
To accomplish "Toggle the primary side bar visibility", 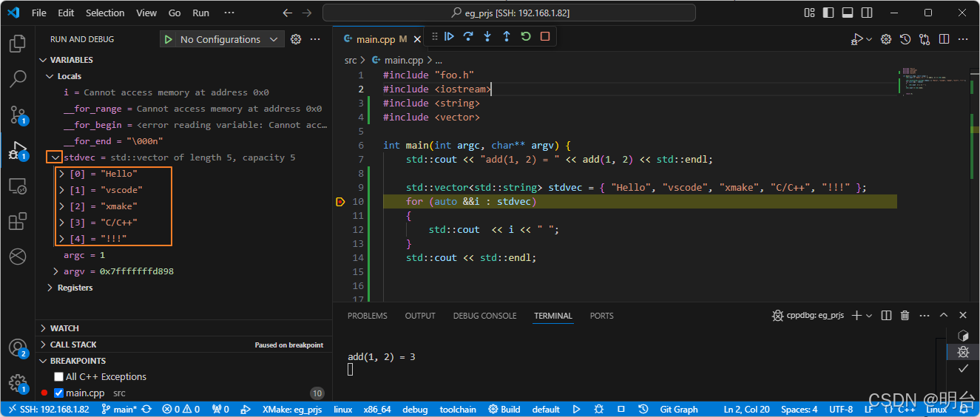I will click(x=828, y=13).
